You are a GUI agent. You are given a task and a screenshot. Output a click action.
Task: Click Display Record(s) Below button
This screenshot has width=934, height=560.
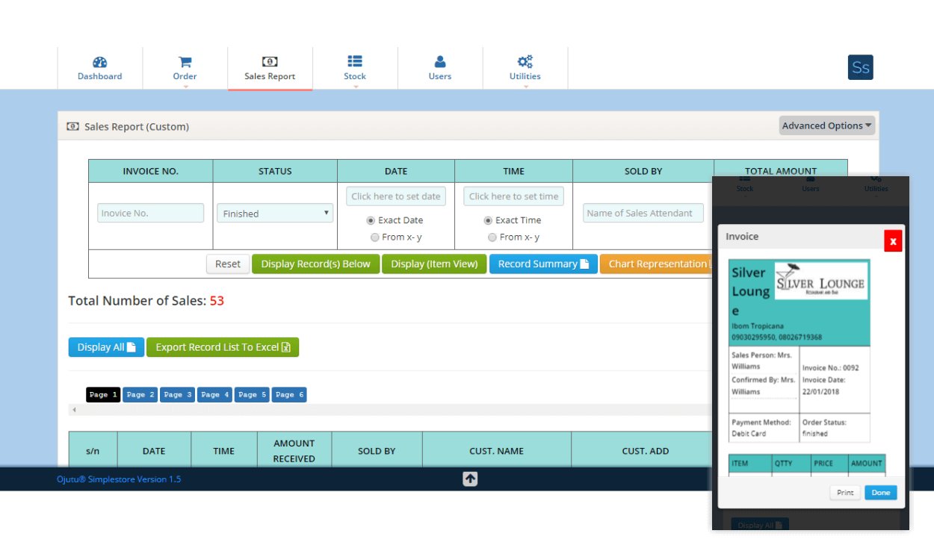pyautogui.click(x=316, y=264)
